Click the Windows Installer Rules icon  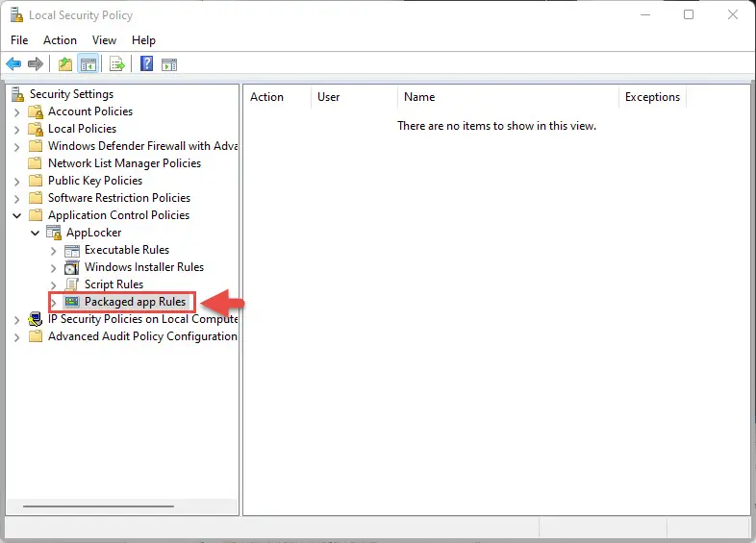pos(72,267)
